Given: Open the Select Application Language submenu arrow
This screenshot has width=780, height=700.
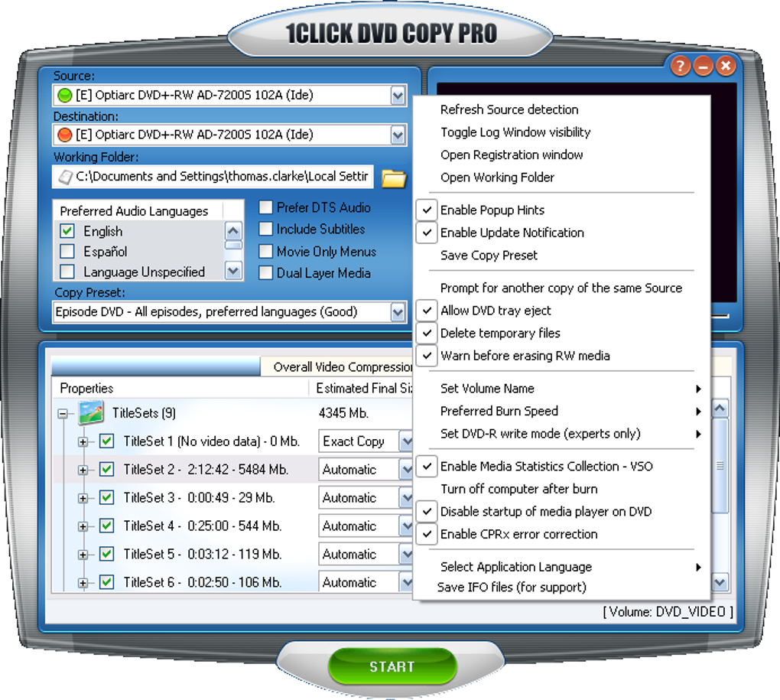Looking at the screenshot, I should (x=698, y=567).
